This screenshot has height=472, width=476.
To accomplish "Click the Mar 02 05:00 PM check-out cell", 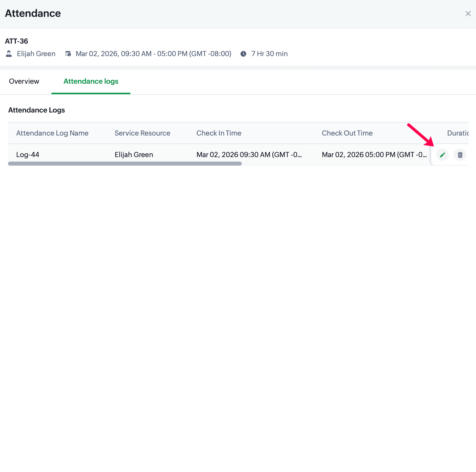I will point(374,155).
